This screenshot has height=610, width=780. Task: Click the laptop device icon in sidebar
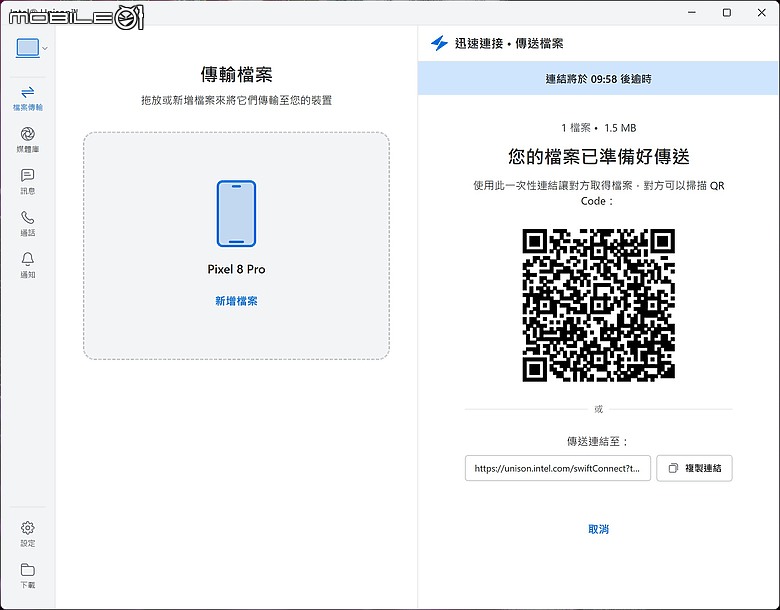click(x=27, y=48)
